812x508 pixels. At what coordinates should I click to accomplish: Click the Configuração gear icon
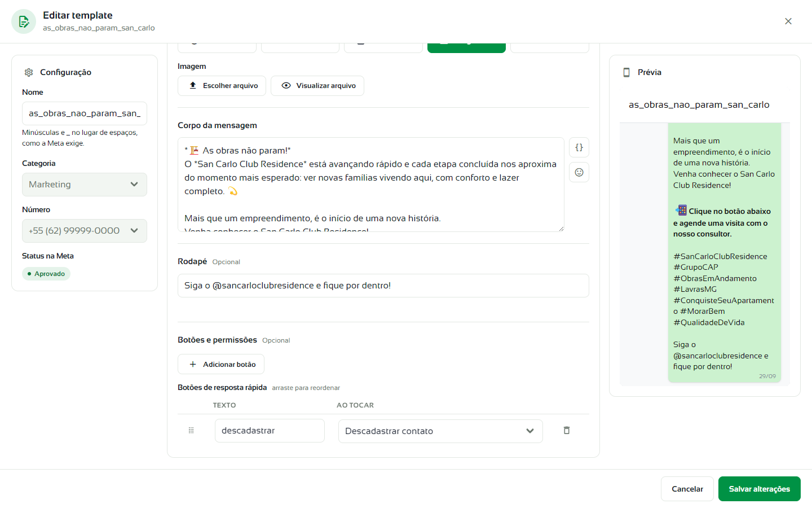(x=29, y=72)
